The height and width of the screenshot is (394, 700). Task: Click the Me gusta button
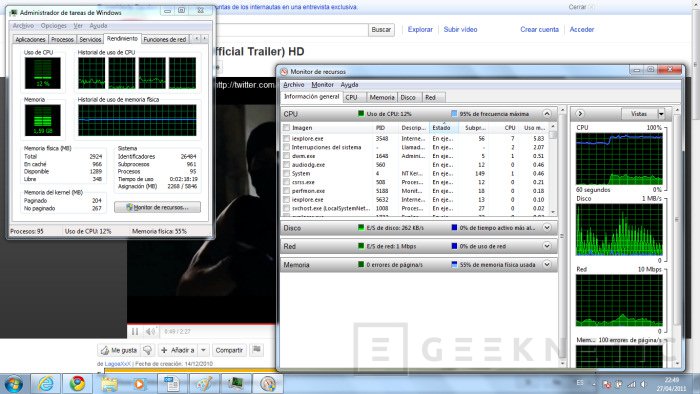[x=119, y=350]
